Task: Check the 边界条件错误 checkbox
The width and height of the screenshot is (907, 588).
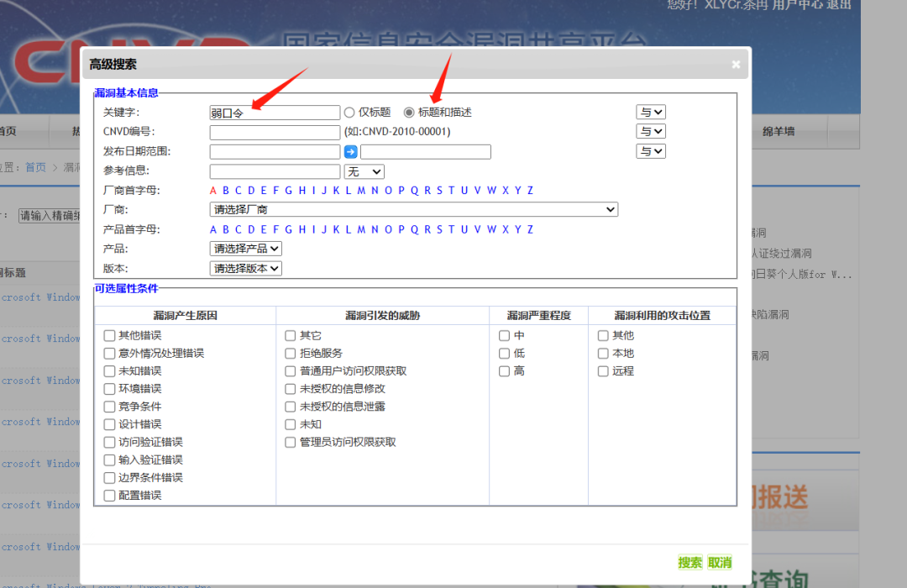Action: point(109,477)
